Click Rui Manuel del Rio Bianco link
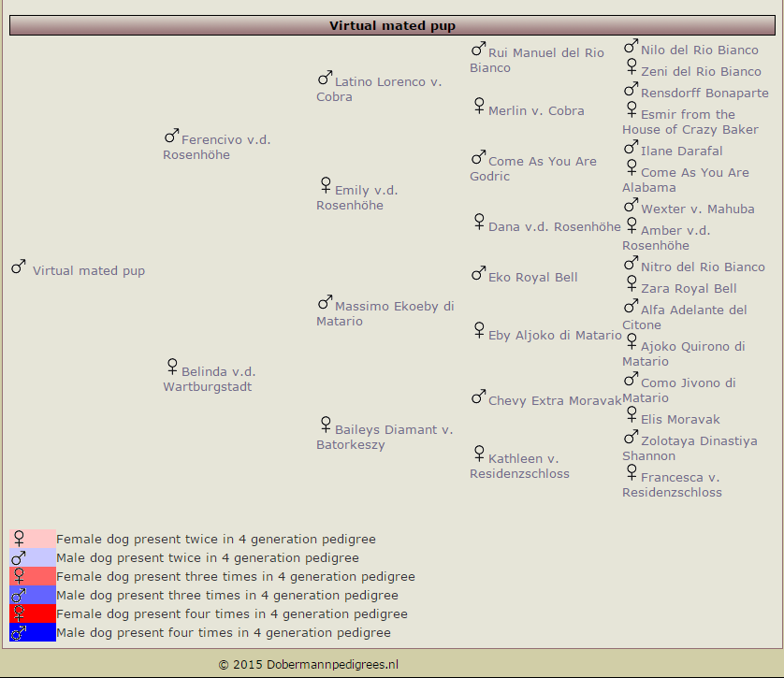The height and width of the screenshot is (678, 784). [537, 60]
